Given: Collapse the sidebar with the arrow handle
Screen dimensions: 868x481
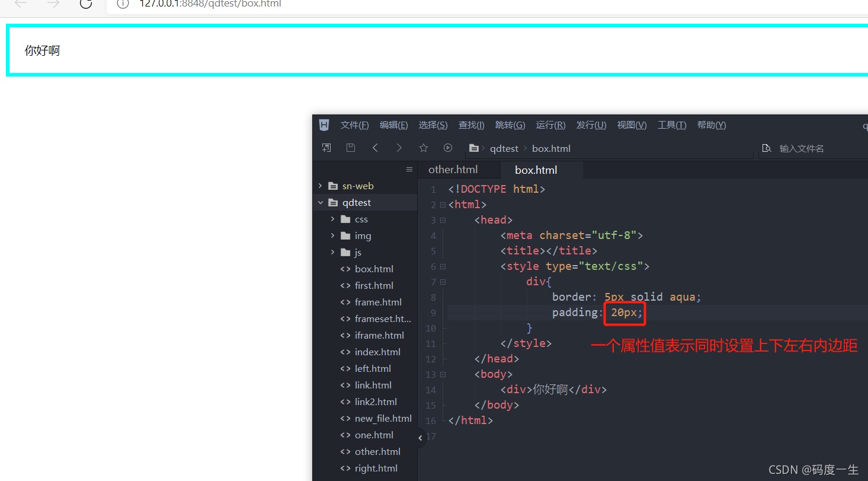Looking at the screenshot, I should 421,438.
